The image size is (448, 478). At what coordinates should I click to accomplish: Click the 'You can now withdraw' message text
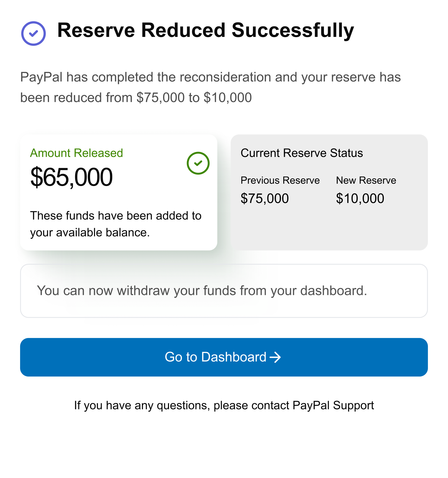[x=202, y=291]
